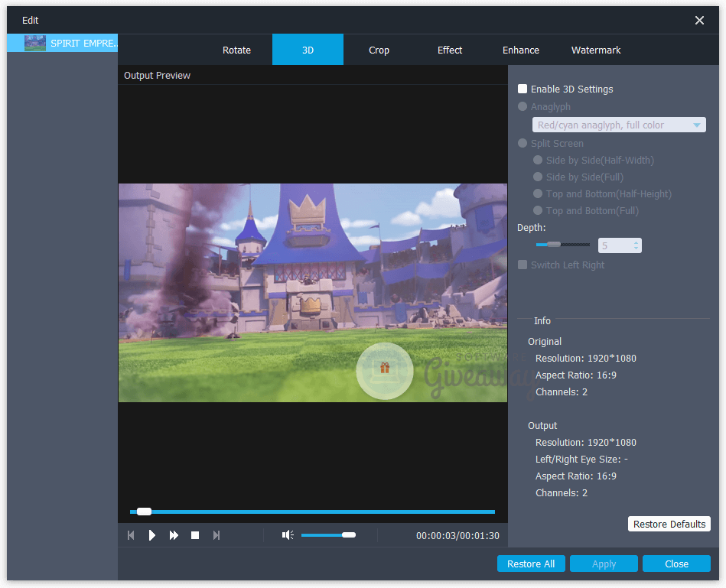Image resolution: width=726 pixels, height=588 pixels.
Task: Click the original Resolution: 1920*1080 text
Action: (586, 358)
